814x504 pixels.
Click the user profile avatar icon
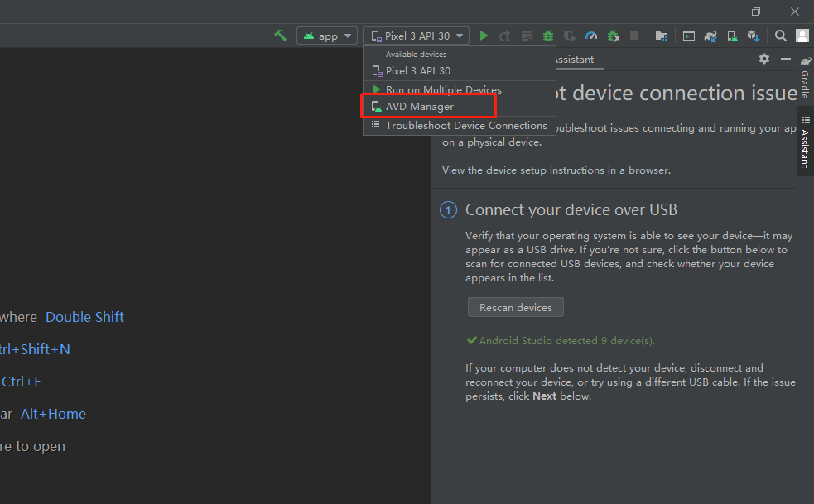coord(801,36)
